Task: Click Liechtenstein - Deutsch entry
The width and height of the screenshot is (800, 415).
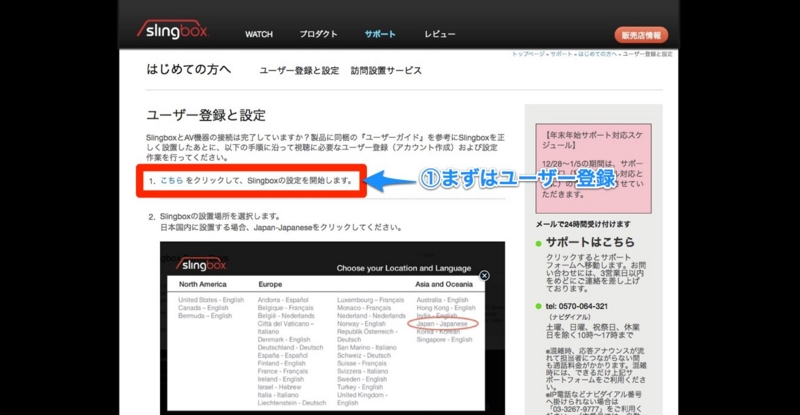Action: (292, 403)
